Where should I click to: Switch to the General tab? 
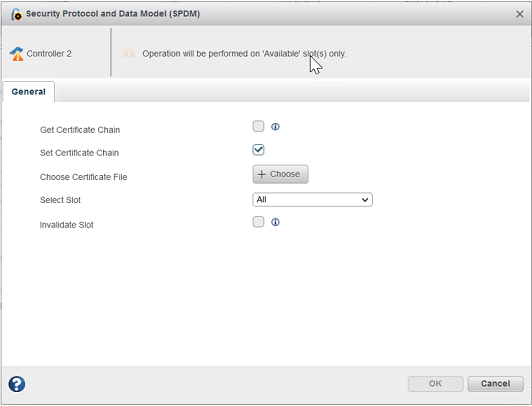point(28,92)
